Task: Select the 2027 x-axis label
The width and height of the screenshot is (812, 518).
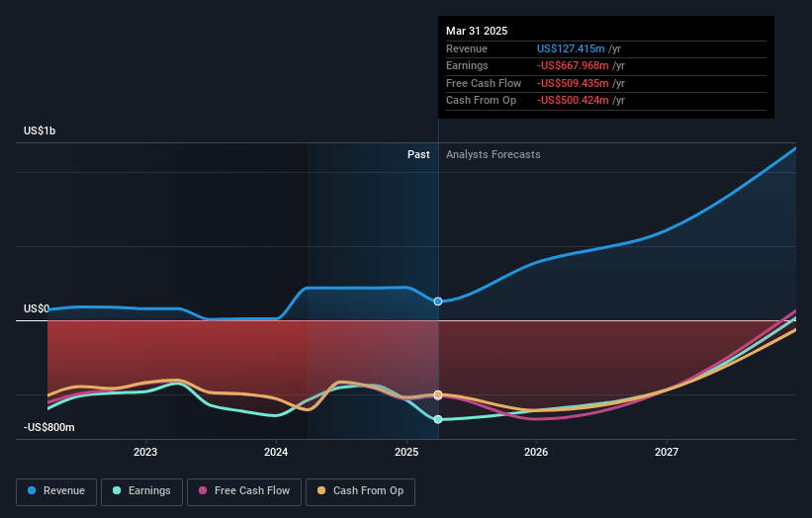Action: pyautogui.click(x=667, y=452)
